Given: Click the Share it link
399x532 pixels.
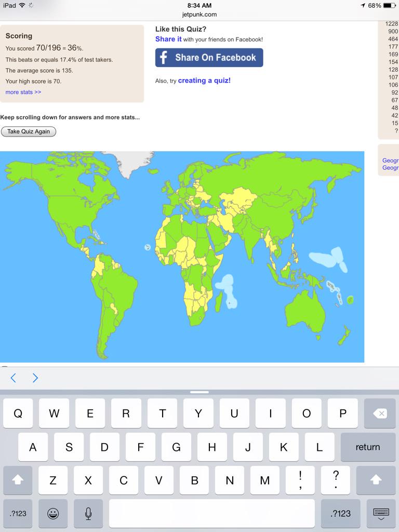Looking at the screenshot, I should pyautogui.click(x=168, y=39).
